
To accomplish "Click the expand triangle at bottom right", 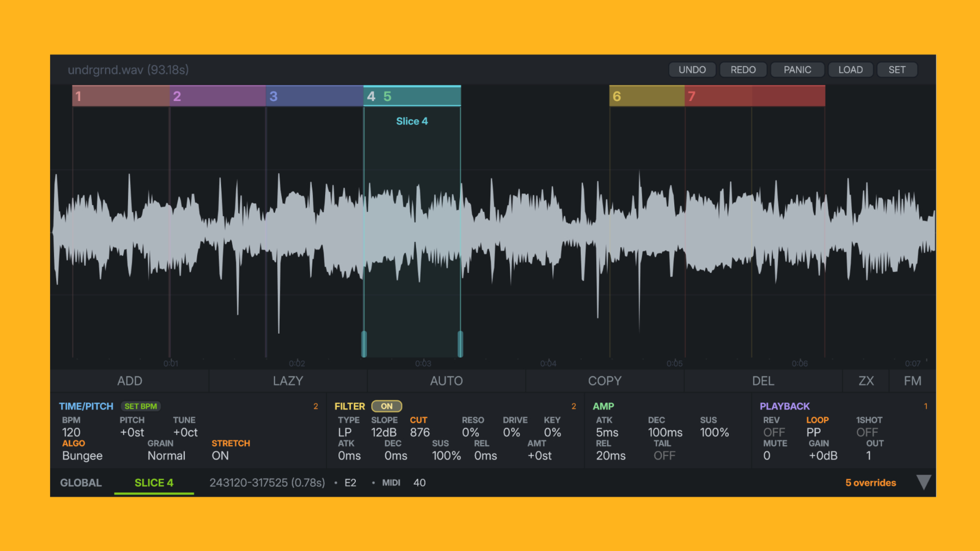I will pyautogui.click(x=923, y=482).
